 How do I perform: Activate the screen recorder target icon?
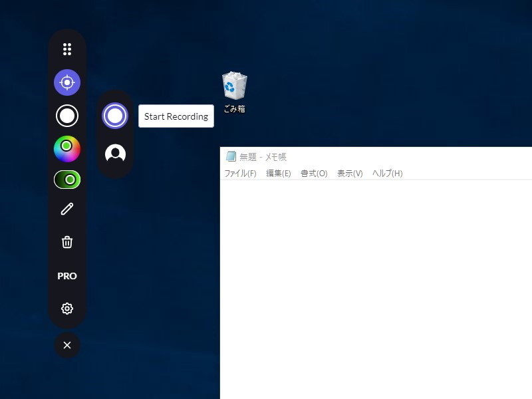point(66,82)
